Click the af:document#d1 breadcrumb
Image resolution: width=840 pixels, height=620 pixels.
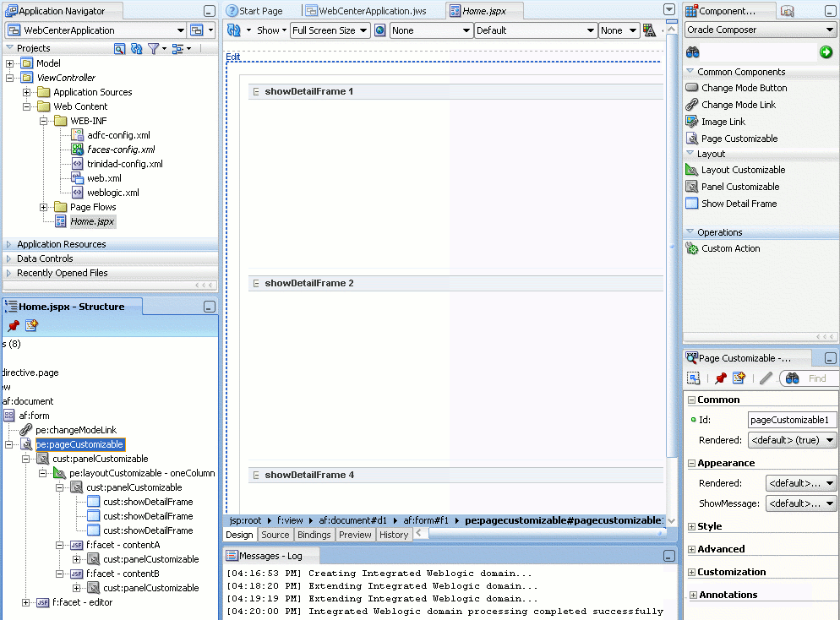coord(352,520)
